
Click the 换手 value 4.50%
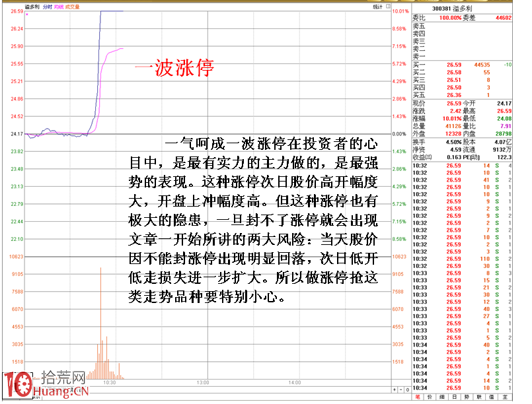tap(453, 142)
